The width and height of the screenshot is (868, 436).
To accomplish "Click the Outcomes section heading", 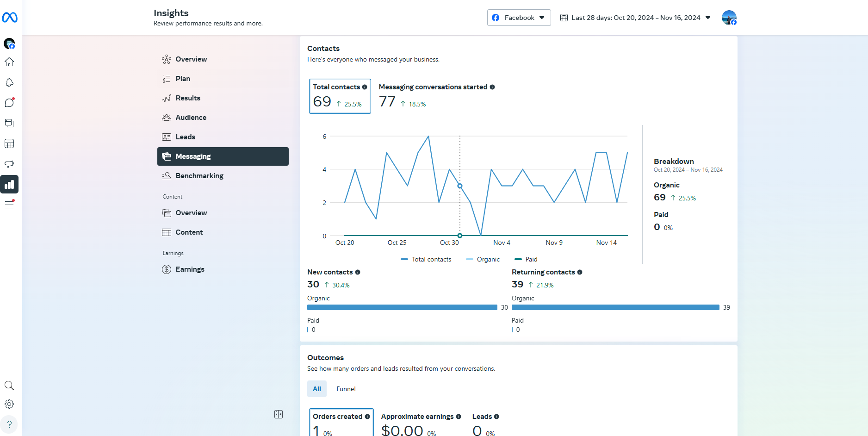I will [326, 358].
